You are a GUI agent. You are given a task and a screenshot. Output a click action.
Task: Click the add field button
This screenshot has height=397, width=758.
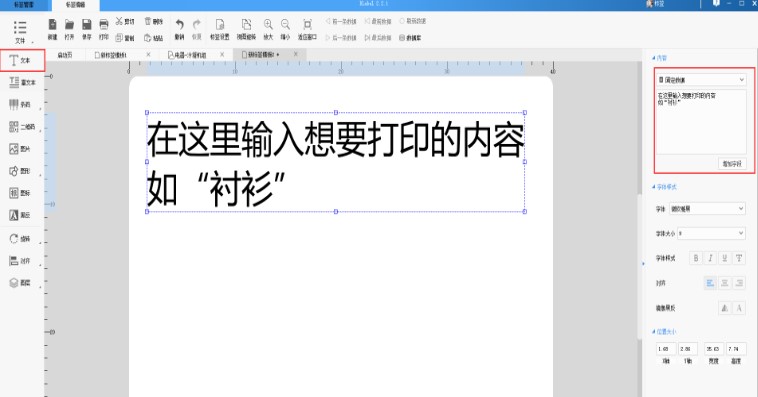(x=731, y=164)
